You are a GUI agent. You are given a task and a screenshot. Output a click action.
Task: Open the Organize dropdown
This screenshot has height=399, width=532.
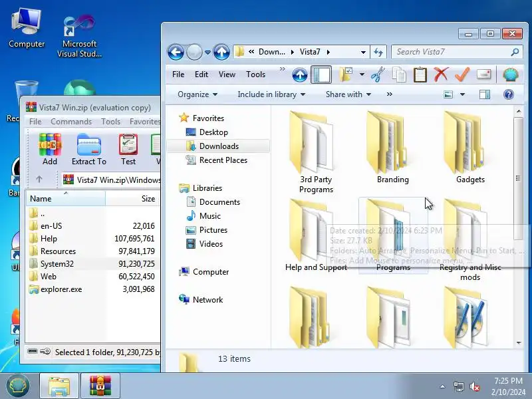[x=198, y=94]
